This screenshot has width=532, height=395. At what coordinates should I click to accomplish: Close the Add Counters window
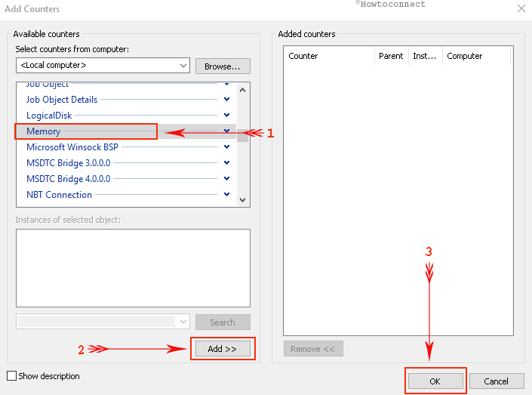(521, 8)
